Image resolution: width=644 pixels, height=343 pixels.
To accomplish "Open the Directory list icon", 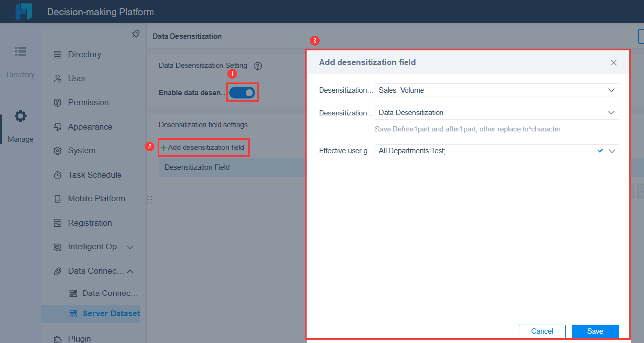I will click(x=21, y=52).
